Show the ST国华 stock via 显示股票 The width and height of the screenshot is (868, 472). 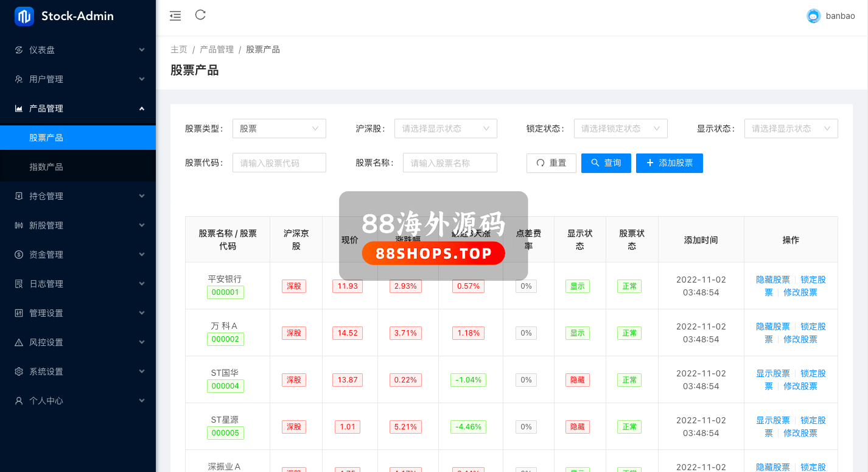[772, 373]
